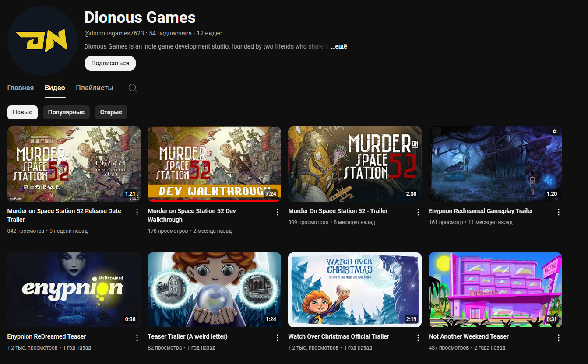This screenshot has height=364, width=588.
Task: Open options menu for Enypnion ReDreamed Teaser
Action: click(x=137, y=338)
